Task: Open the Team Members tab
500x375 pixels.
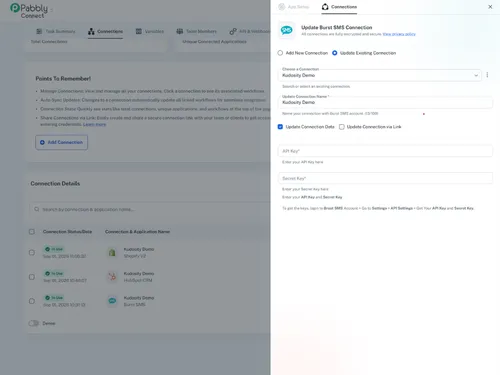Action: [x=196, y=31]
